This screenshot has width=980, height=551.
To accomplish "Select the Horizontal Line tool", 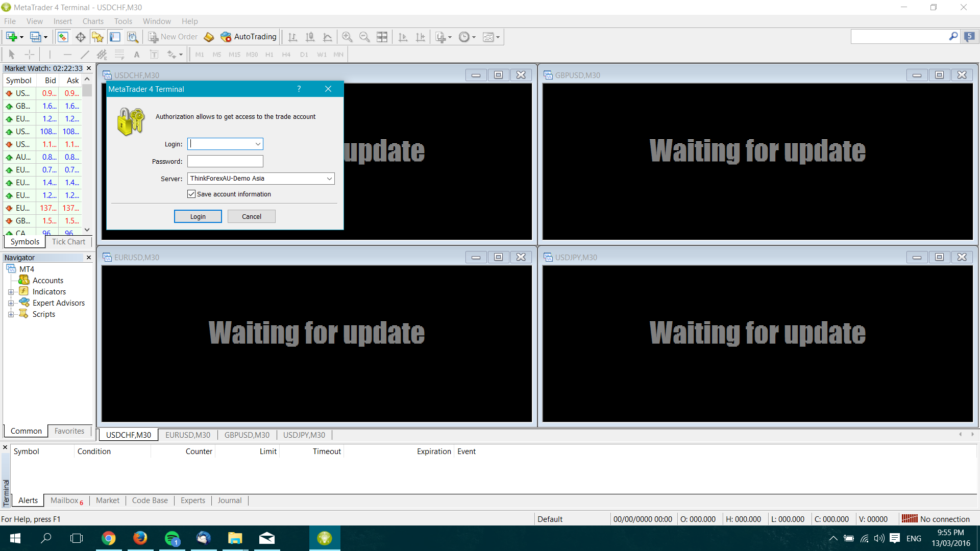I will pyautogui.click(x=67, y=54).
